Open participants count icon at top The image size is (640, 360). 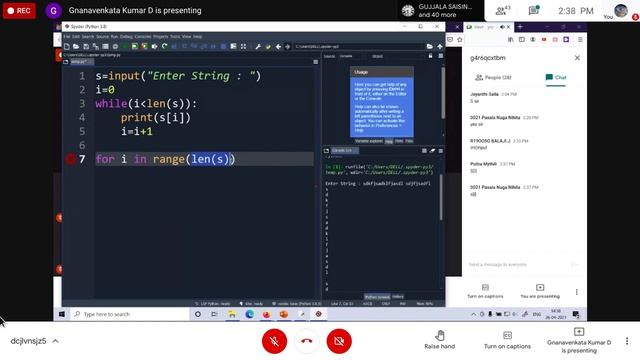(502, 11)
